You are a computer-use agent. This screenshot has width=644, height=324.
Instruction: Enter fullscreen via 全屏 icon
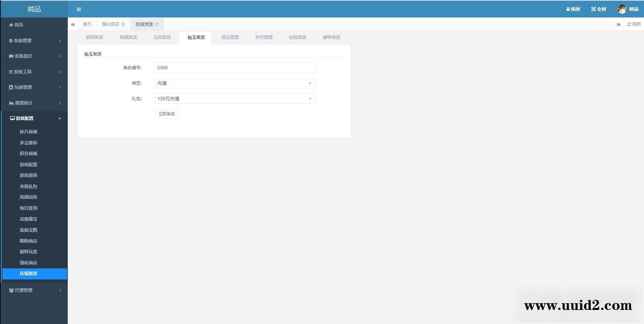pos(593,9)
